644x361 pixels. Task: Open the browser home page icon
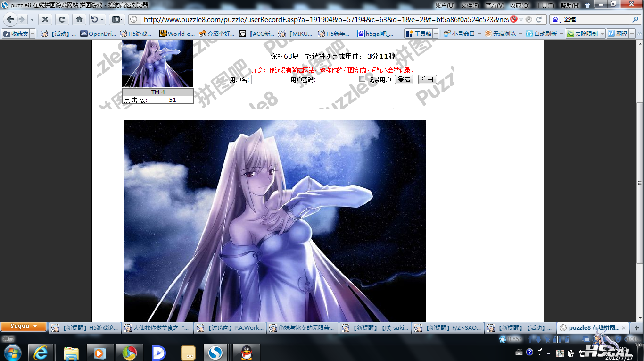[x=79, y=19]
